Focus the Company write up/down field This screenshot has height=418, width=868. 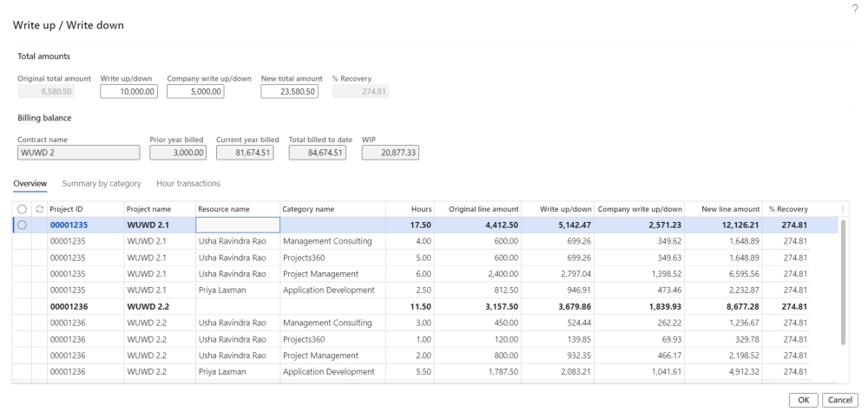(195, 91)
